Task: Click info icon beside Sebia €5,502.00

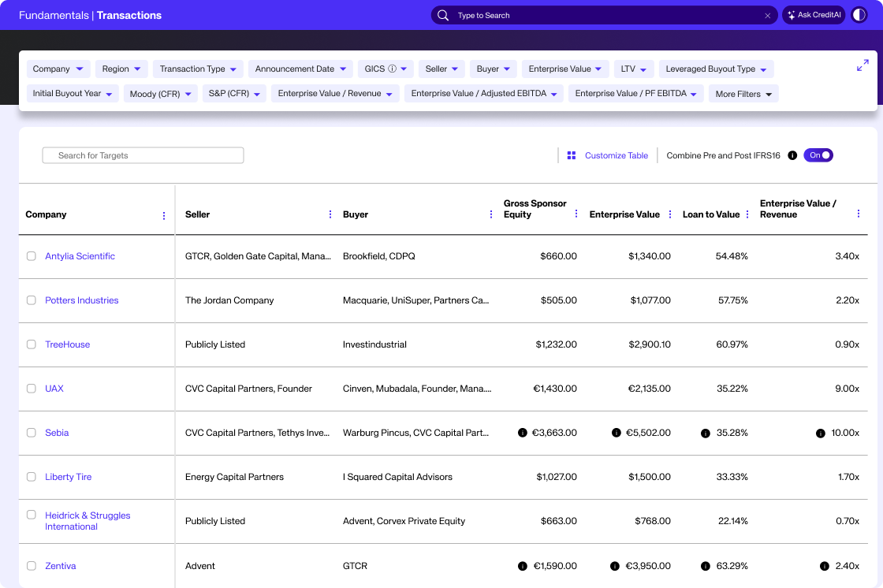Action: pyautogui.click(x=616, y=433)
